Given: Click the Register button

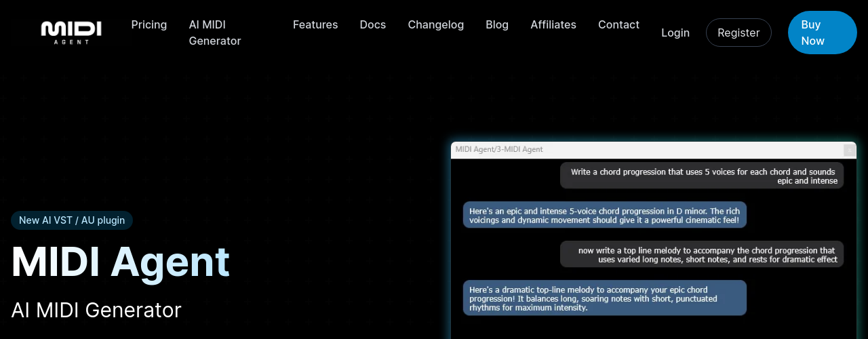Looking at the screenshot, I should point(738,33).
